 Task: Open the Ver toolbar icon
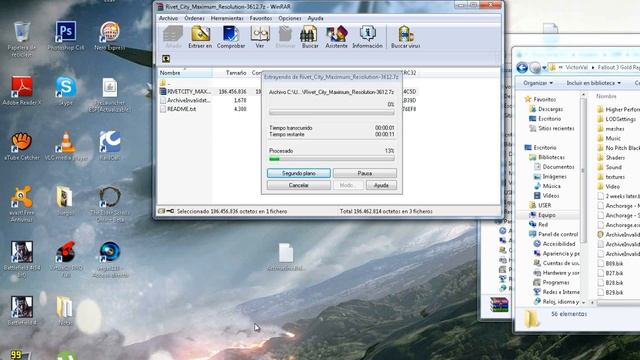coord(260,37)
